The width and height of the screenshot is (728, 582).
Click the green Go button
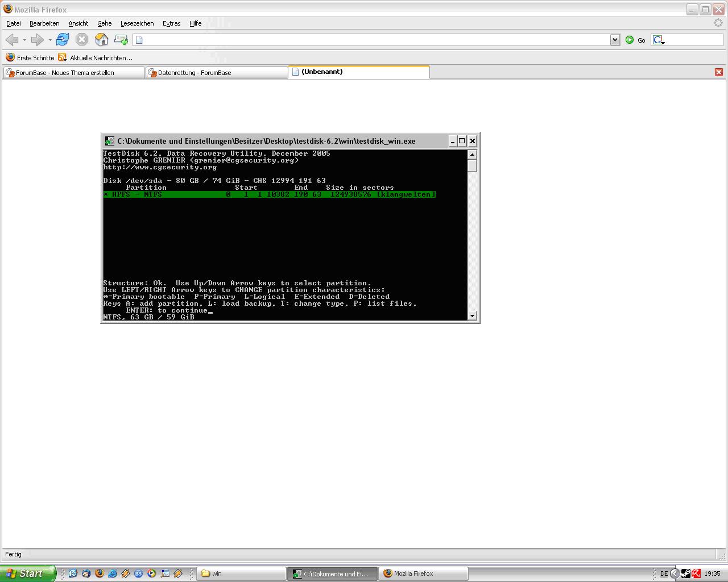point(635,40)
